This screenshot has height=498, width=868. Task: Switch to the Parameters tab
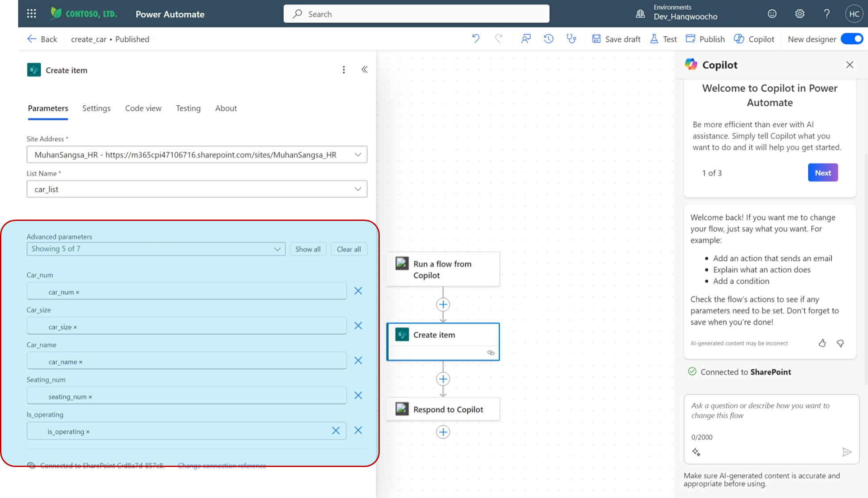pyautogui.click(x=48, y=108)
